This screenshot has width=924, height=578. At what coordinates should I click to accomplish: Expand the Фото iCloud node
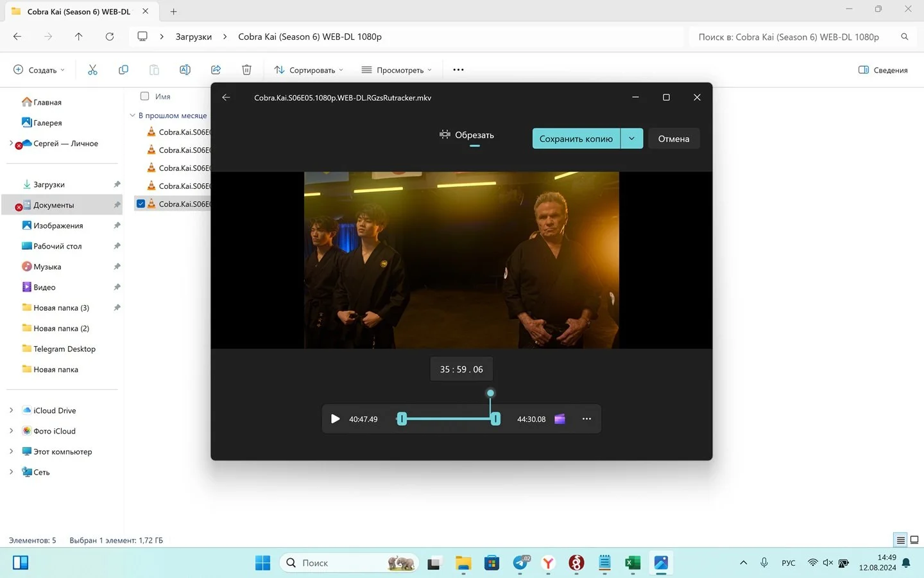pos(11,431)
